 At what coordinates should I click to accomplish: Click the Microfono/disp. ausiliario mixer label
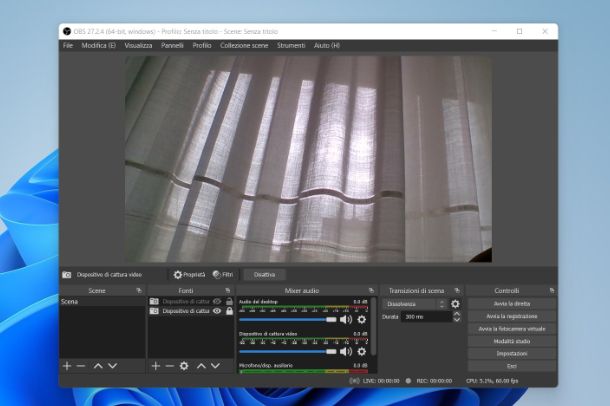pos(266,366)
